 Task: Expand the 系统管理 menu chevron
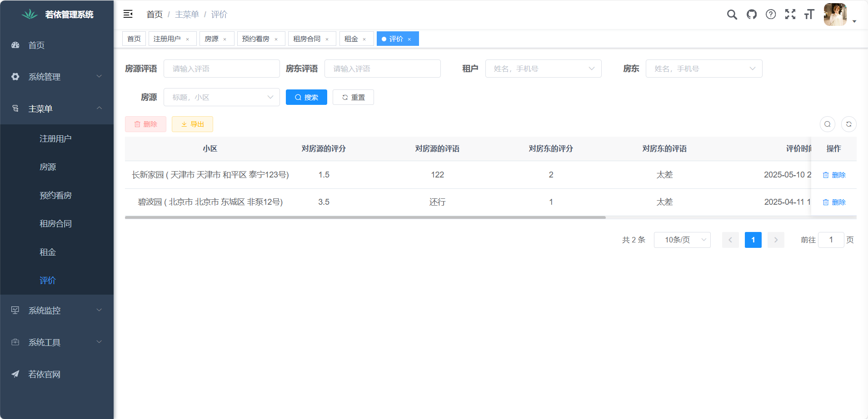(x=99, y=76)
